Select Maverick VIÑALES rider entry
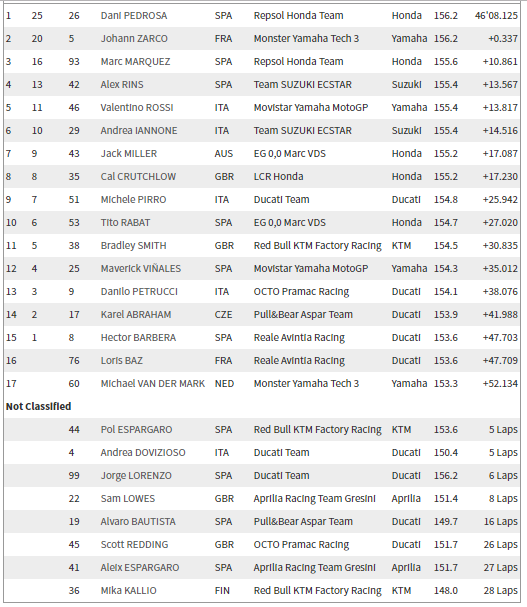 pos(141,269)
